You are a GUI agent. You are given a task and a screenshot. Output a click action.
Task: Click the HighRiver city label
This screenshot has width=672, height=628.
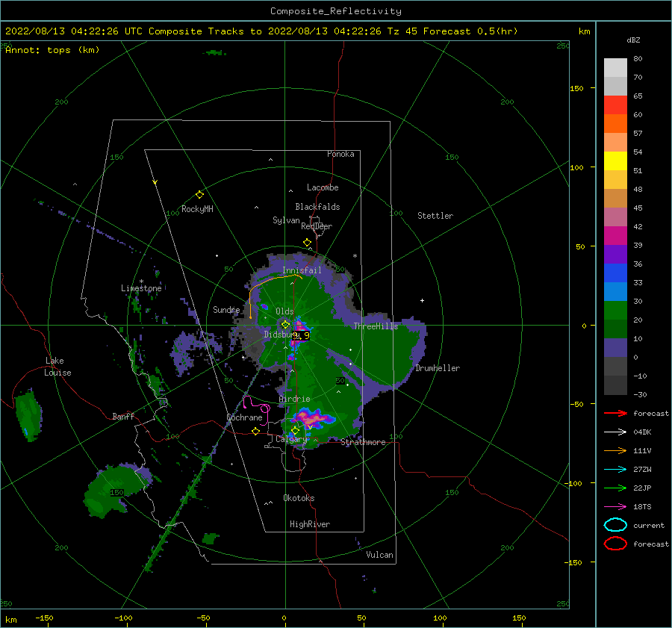click(310, 524)
